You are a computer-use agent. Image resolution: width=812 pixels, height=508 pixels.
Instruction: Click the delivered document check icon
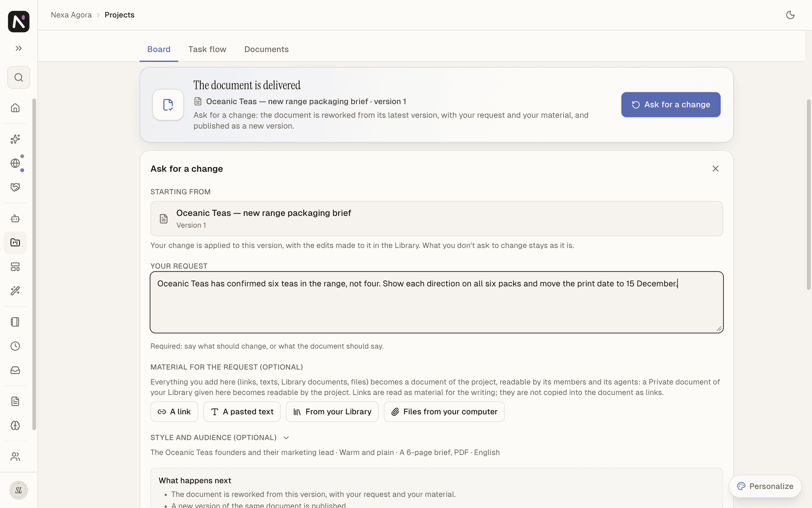tap(168, 104)
